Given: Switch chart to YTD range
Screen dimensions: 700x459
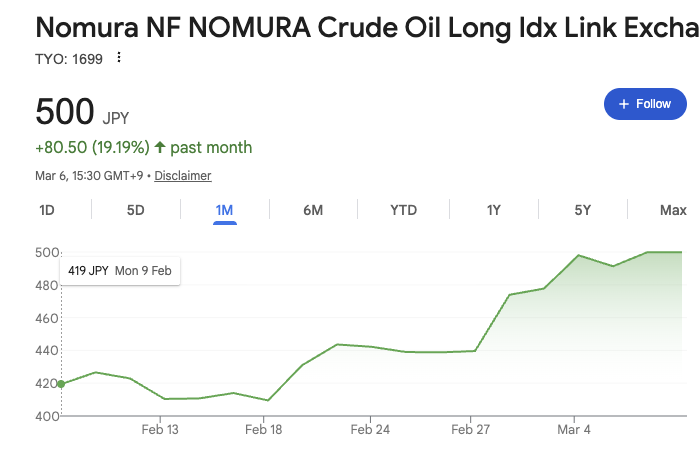Looking at the screenshot, I should click(403, 210).
